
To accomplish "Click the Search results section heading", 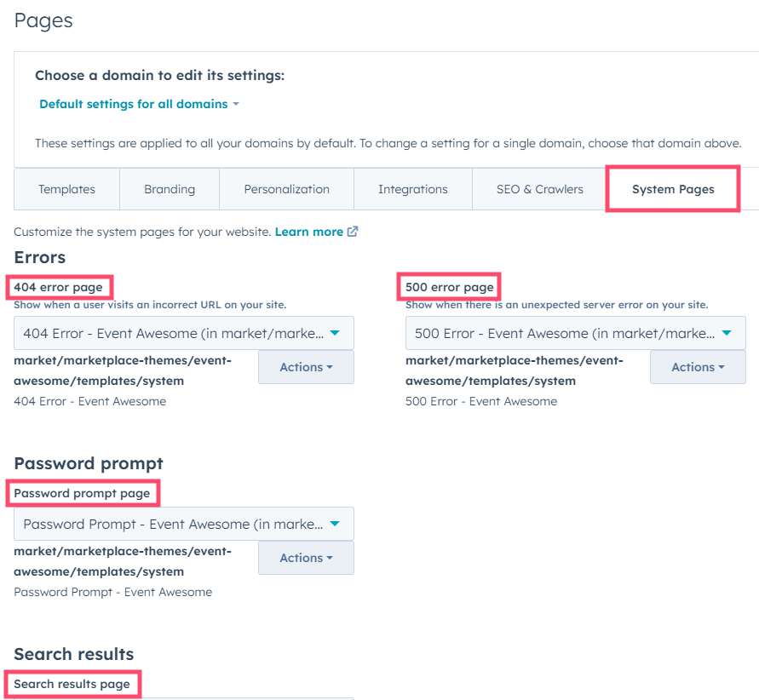I will click(x=73, y=654).
